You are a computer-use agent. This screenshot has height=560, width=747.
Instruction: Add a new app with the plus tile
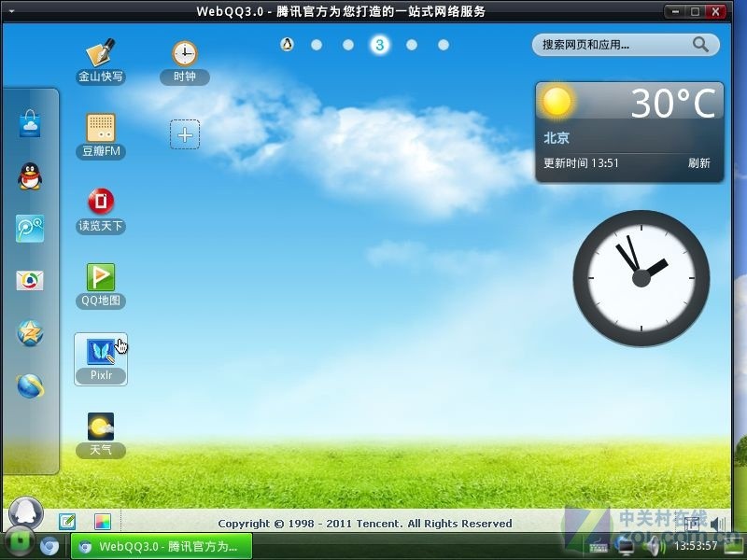[x=185, y=134]
